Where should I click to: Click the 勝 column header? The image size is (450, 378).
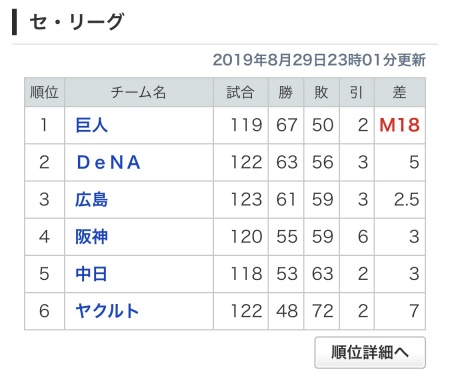(286, 92)
